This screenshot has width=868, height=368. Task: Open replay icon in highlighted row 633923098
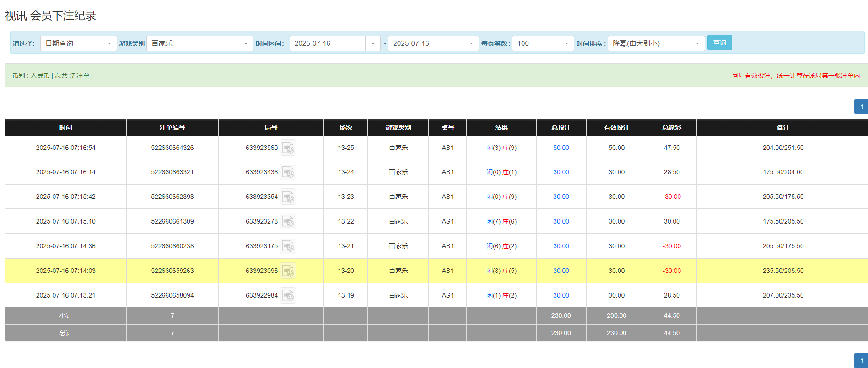pos(288,271)
